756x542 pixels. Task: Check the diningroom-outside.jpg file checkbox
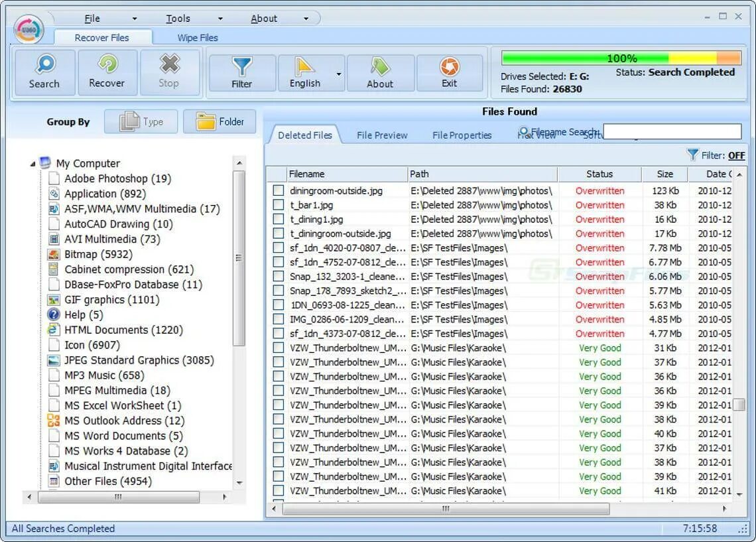tap(279, 190)
